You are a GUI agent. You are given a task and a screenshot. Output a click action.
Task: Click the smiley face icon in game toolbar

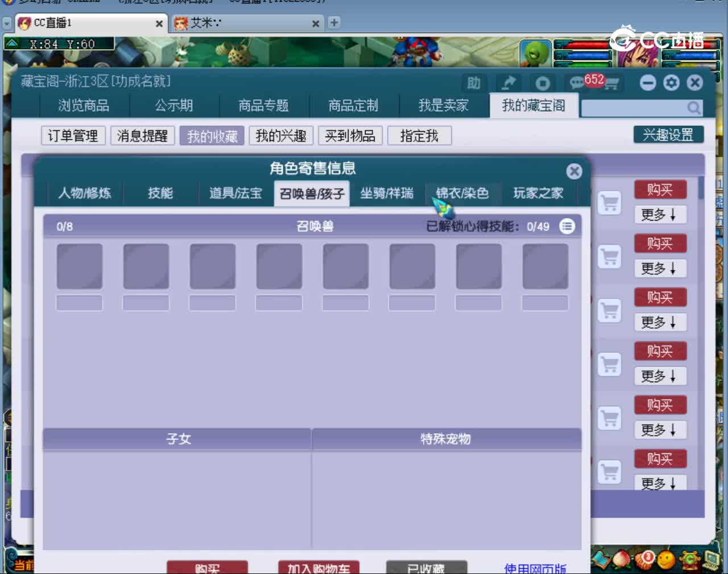pyautogui.click(x=667, y=560)
